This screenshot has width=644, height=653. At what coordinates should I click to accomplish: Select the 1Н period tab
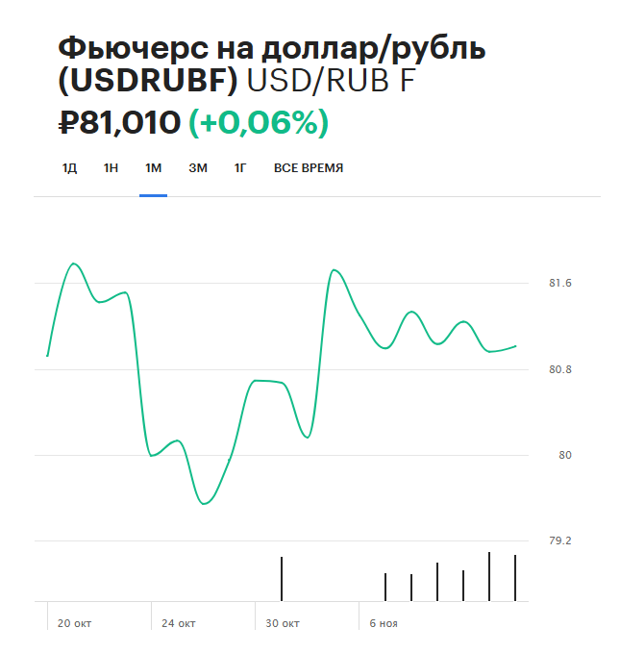(x=111, y=168)
